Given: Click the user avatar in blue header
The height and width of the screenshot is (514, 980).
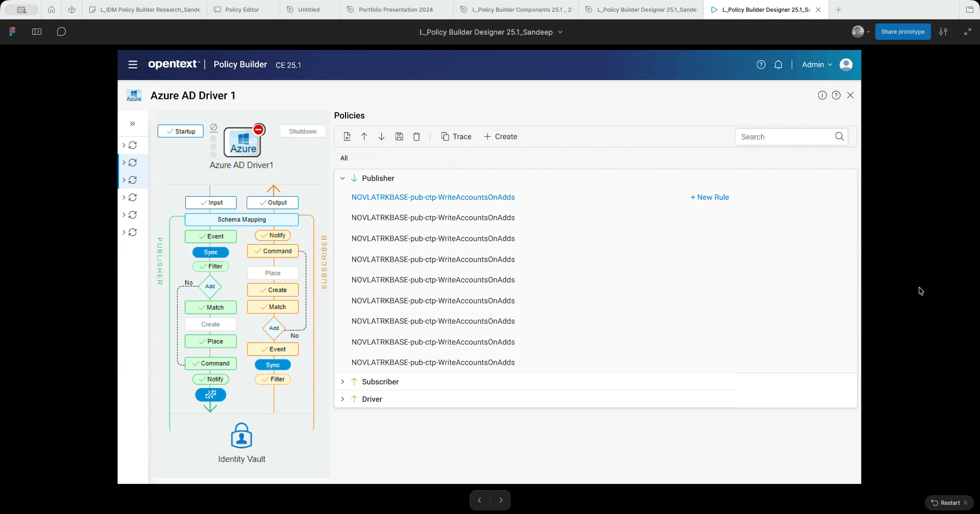Looking at the screenshot, I should click(x=846, y=65).
